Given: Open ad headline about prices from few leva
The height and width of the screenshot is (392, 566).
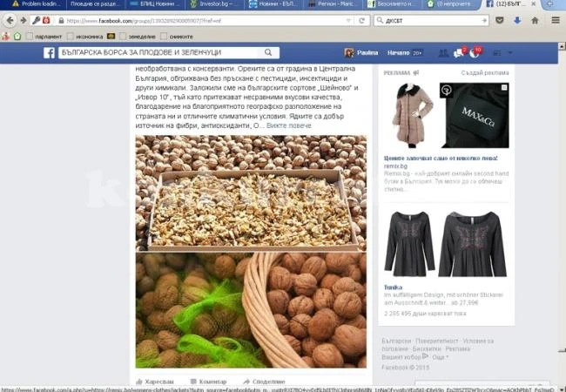Looking at the screenshot, I should point(441,158).
